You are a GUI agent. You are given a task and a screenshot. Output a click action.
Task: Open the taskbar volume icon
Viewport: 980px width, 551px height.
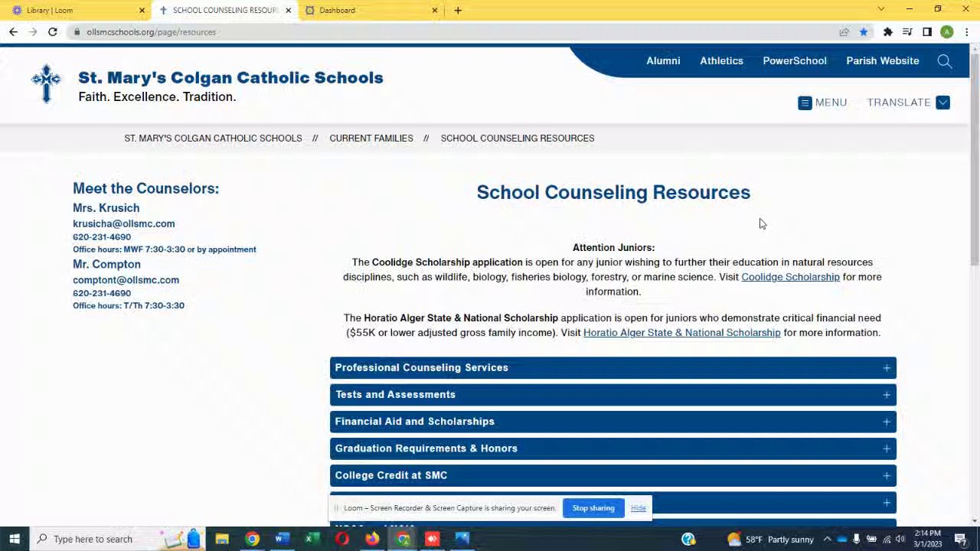click(x=900, y=540)
